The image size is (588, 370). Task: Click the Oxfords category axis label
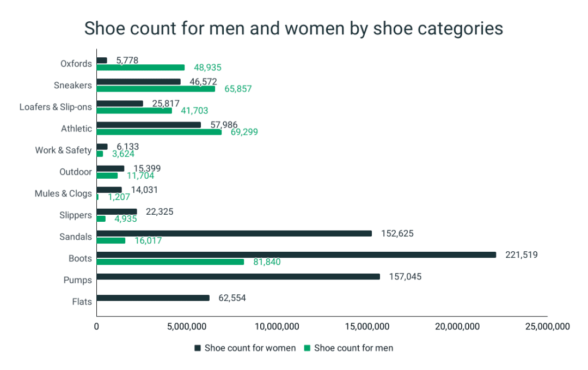(76, 64)
